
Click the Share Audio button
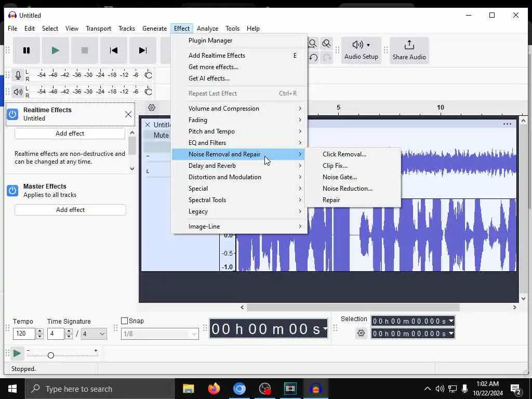coord(409,50)
